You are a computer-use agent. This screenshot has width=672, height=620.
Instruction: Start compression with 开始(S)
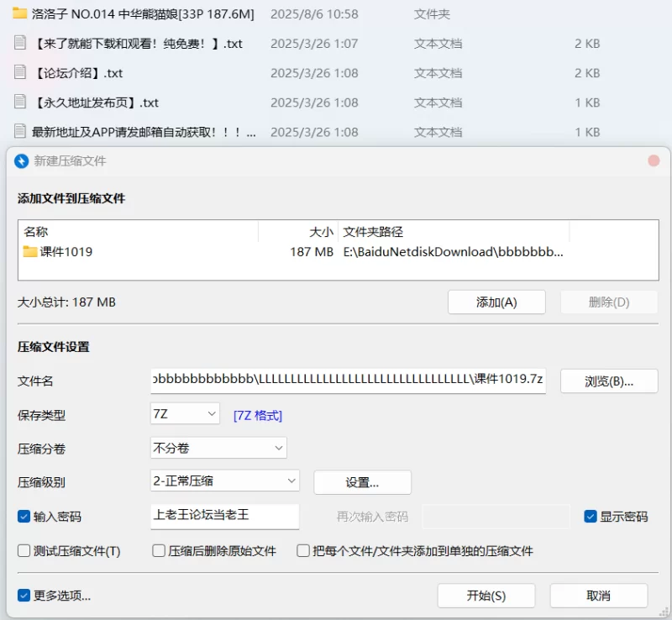(x=486, y=596)
